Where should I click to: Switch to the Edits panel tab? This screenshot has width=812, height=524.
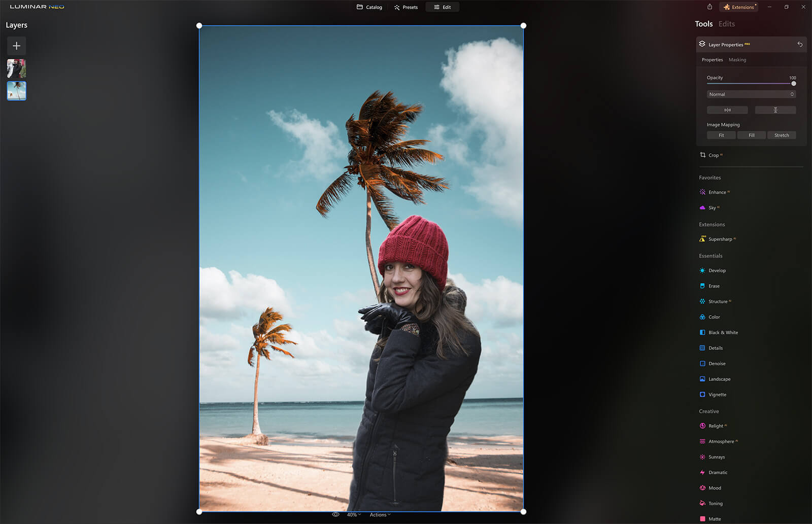(x=726, y=24)
